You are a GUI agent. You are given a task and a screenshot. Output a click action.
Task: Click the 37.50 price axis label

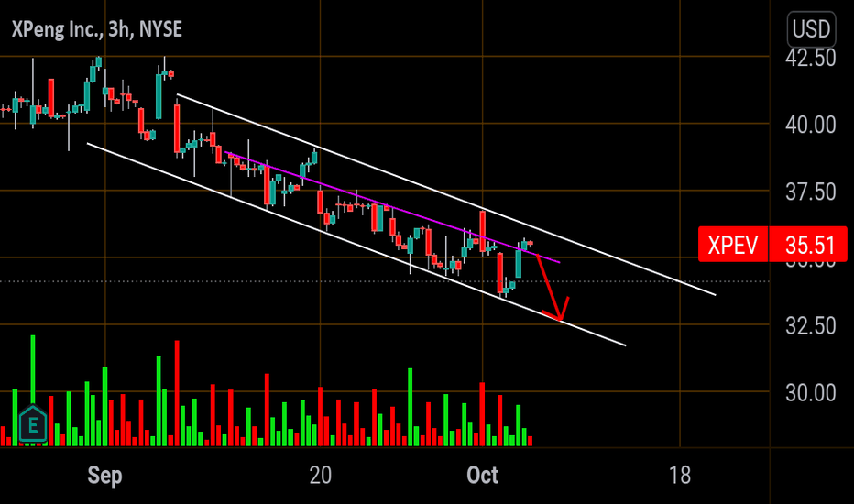[810, 192]
